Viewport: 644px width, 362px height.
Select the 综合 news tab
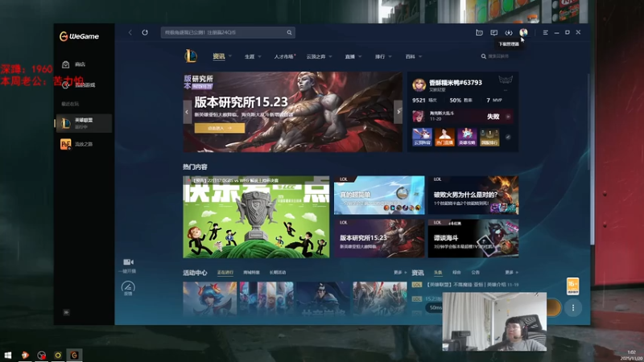[456, 273]
